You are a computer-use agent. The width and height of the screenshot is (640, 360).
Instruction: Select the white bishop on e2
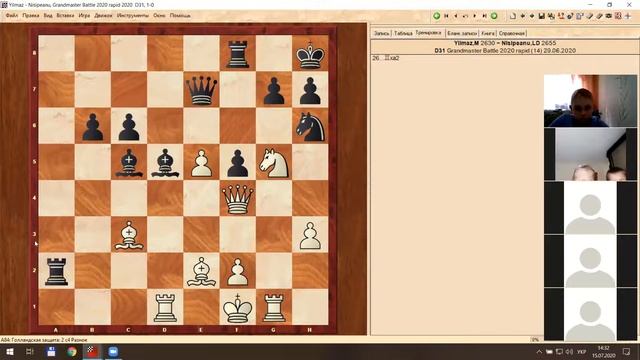[x=202, y=271]
